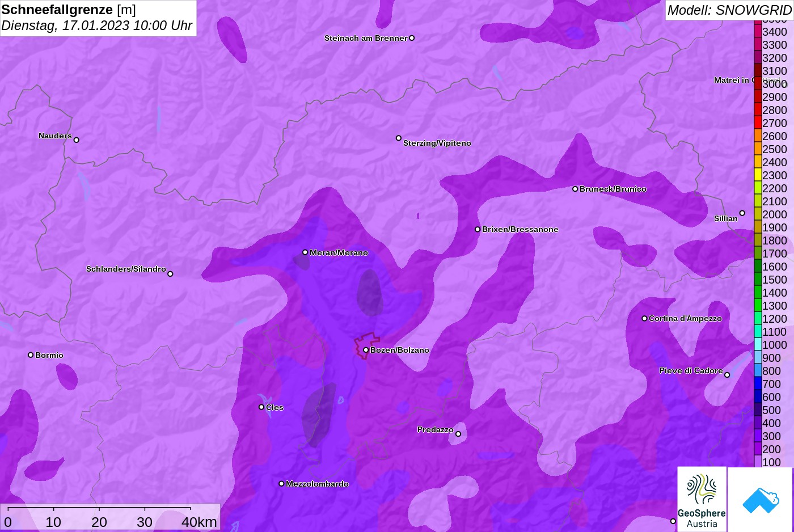Click the red 2700 legend color swatch
794x532 pixels.
[758, 123]
